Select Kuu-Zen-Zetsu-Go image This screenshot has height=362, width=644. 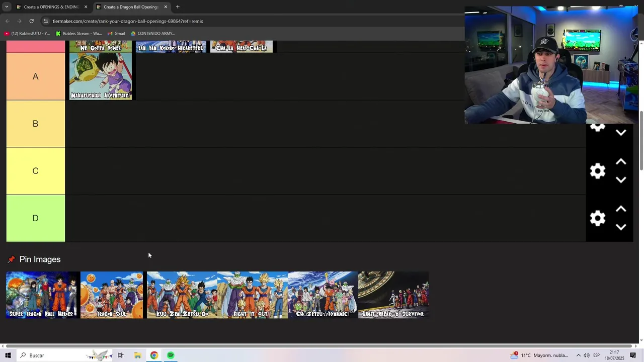pos(182,295)
